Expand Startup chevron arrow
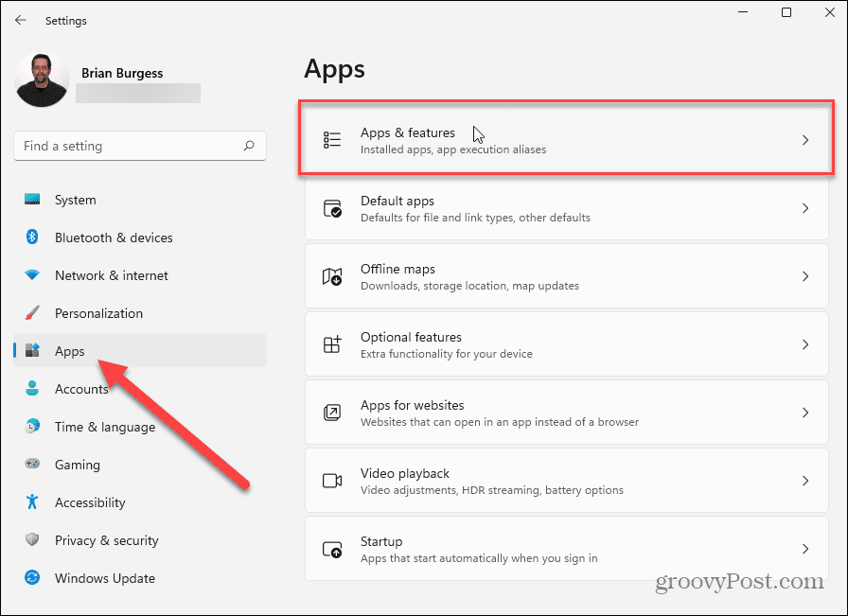This screenshot has height=616, width=848. [x=805, y=549]
